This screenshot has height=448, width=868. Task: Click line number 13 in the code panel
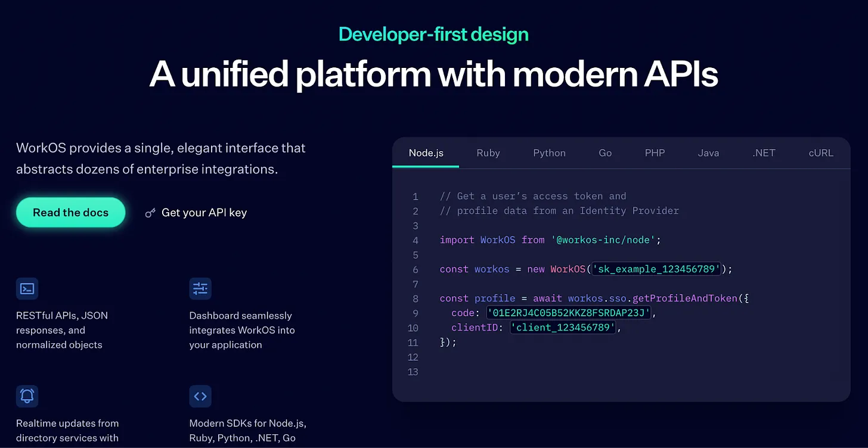coord(413,372)
